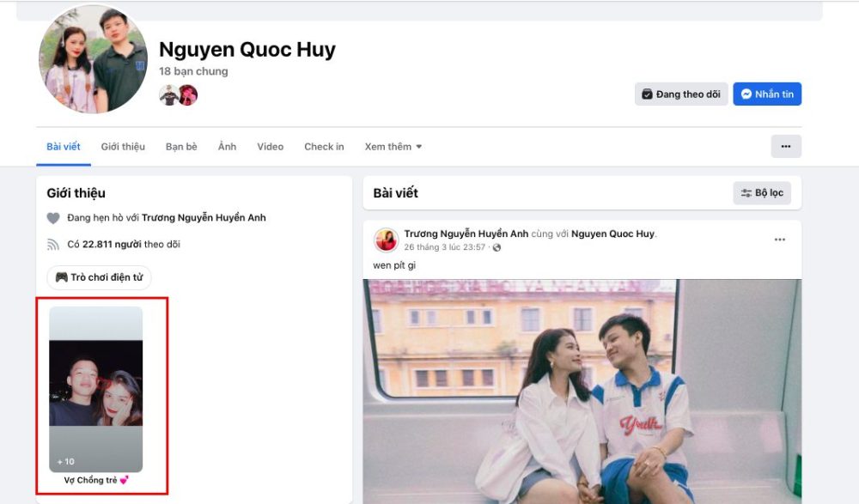The width and height of the screenshot is (859, 504).
Task: Click the heart icon beside the relationship status
Action: 54,217
